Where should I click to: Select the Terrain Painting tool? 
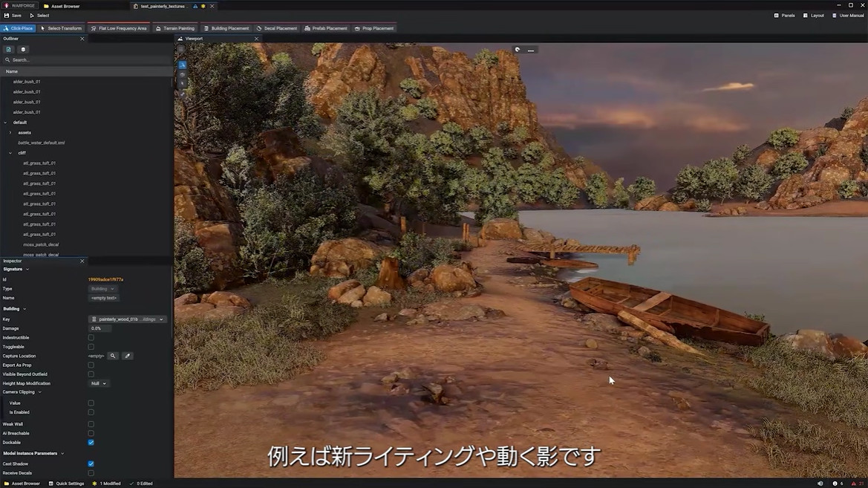click(174, 28)
